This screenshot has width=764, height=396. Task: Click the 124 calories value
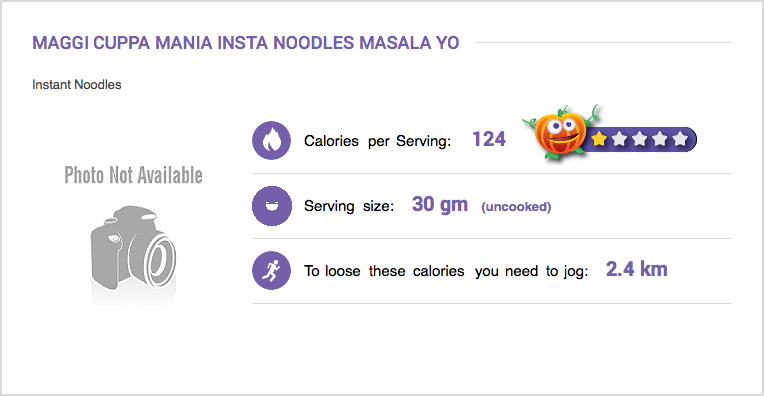(489, 139)
